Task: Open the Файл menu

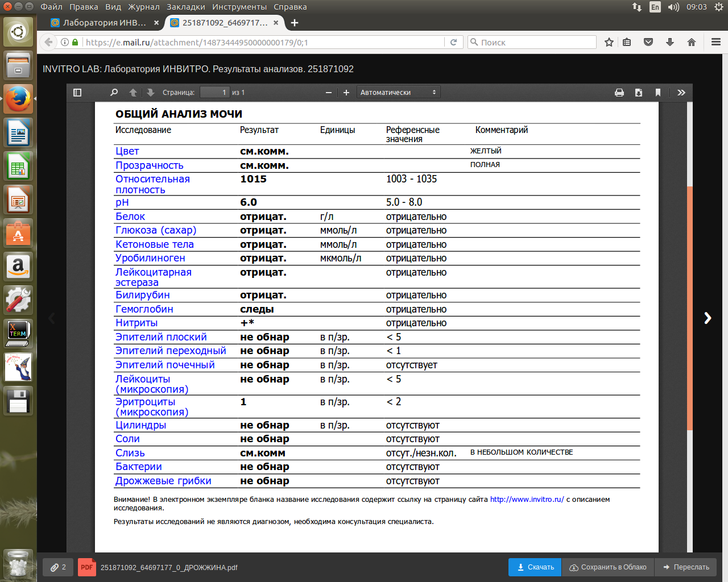Action: 52,7
